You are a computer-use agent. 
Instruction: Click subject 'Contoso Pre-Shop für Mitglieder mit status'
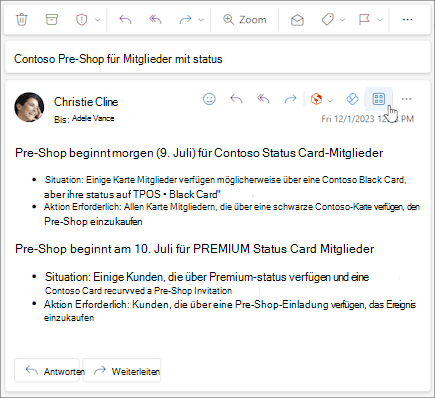pos(118,59)
